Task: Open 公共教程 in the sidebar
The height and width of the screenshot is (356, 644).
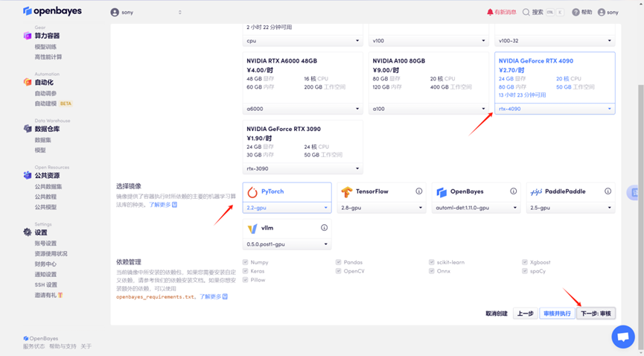Action: (x=45, y=197)
